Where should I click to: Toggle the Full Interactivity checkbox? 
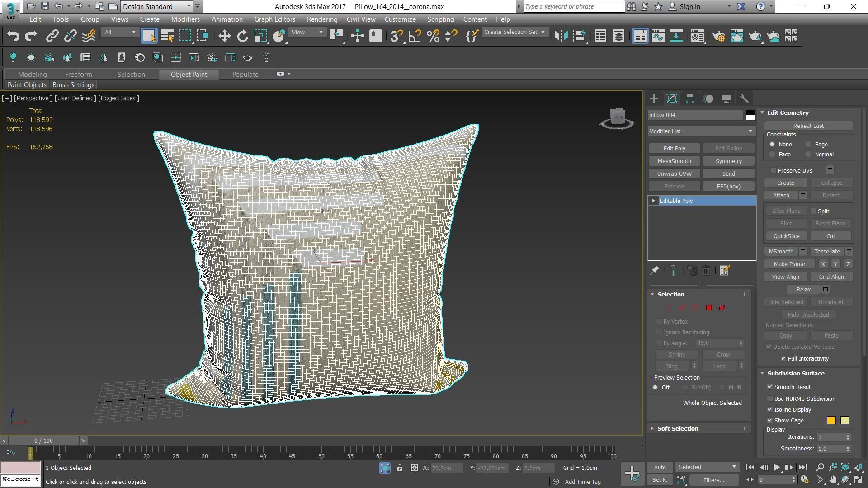pos(783,359)
